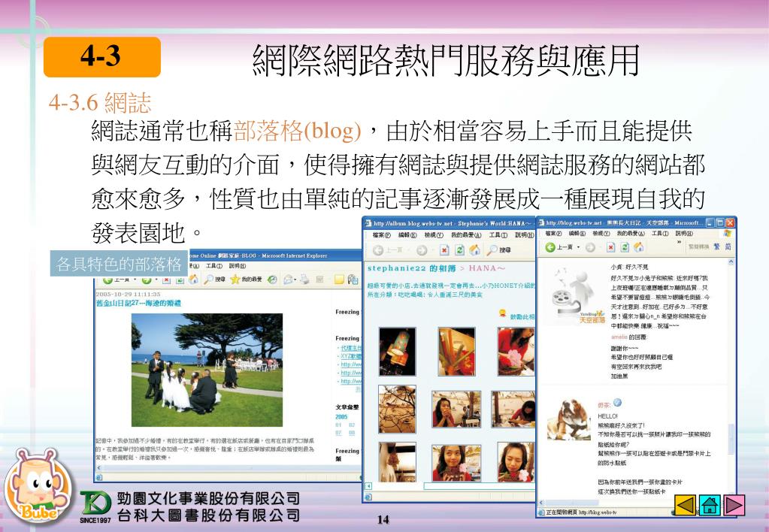Open the 我的最愛 menu in the album window
Viewport: 769px width, 532px height.
(x=466, y=235)
